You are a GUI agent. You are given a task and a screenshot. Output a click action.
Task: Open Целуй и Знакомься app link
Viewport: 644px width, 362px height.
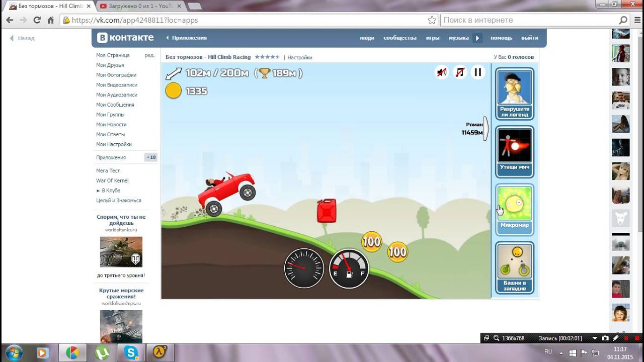coord(119,200)
